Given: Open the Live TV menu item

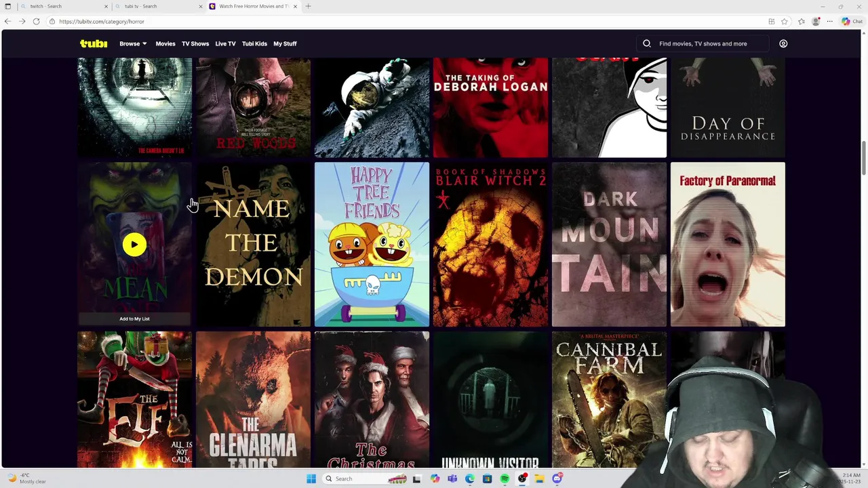Looking at the screenshot, I should point(225,43).
